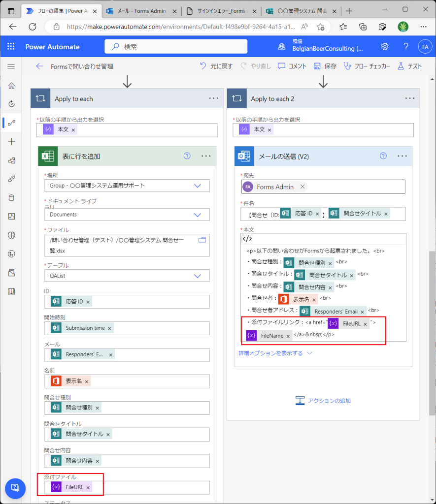The height and width of the screenshot is (504, 436).
Task: Open the app launcher waffle icon
Action: 11,47
